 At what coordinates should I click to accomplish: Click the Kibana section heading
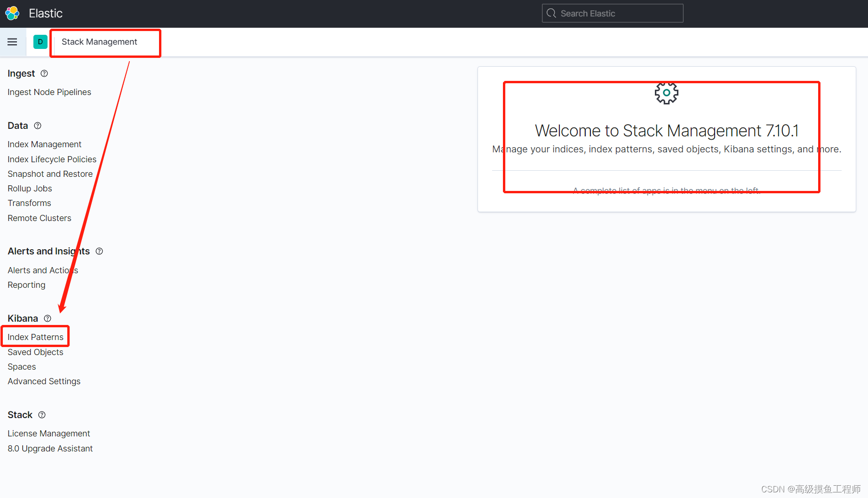click(23, 318)
